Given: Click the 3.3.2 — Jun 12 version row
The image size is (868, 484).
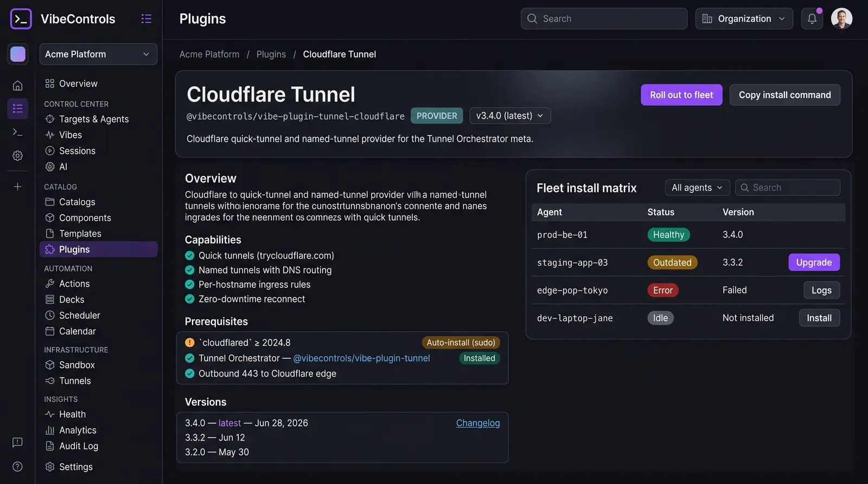Looking at the screenshot, I should [x=215, y=437].
